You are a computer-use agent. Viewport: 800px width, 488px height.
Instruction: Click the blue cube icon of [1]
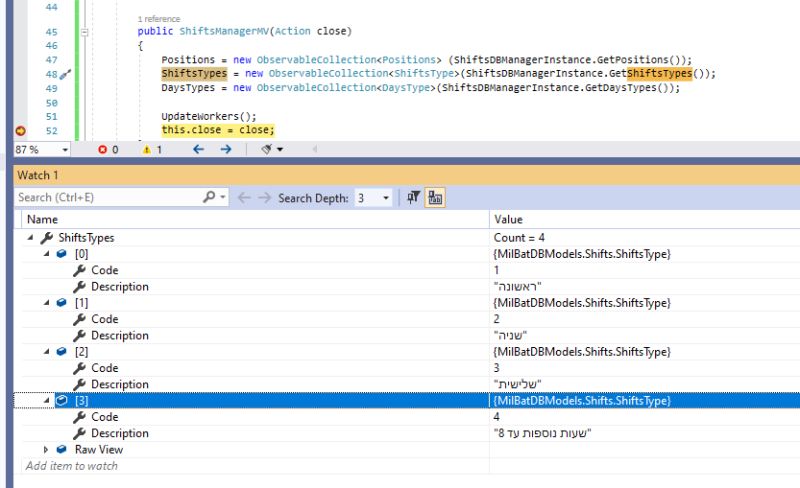tap(62, 303)
